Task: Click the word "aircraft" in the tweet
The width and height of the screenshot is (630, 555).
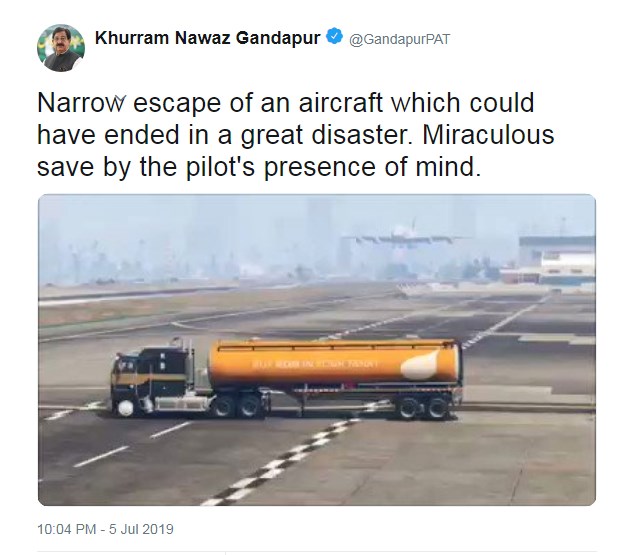Action: click(x=341, y=102)
